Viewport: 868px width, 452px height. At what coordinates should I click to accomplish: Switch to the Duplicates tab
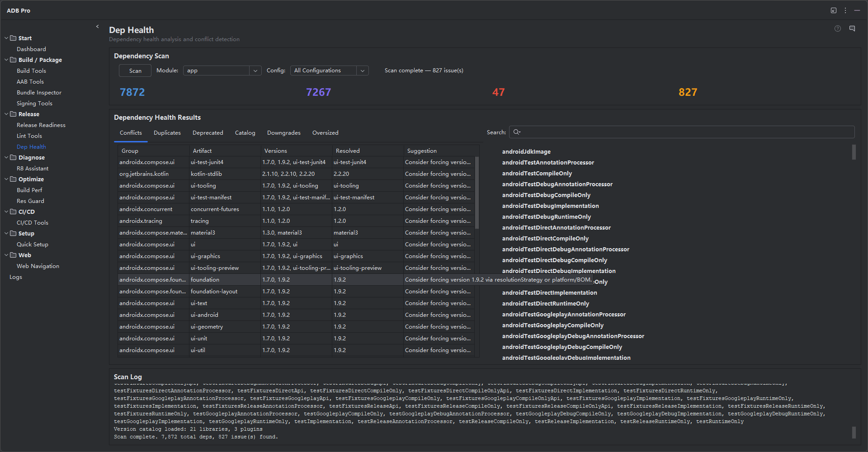pyautogui.click(x=167, y=133)
